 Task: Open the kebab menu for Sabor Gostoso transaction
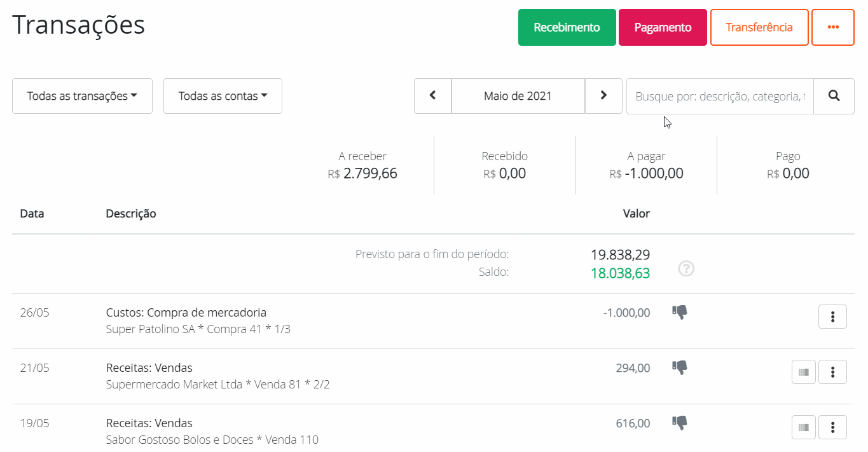[x=832, y=427]
